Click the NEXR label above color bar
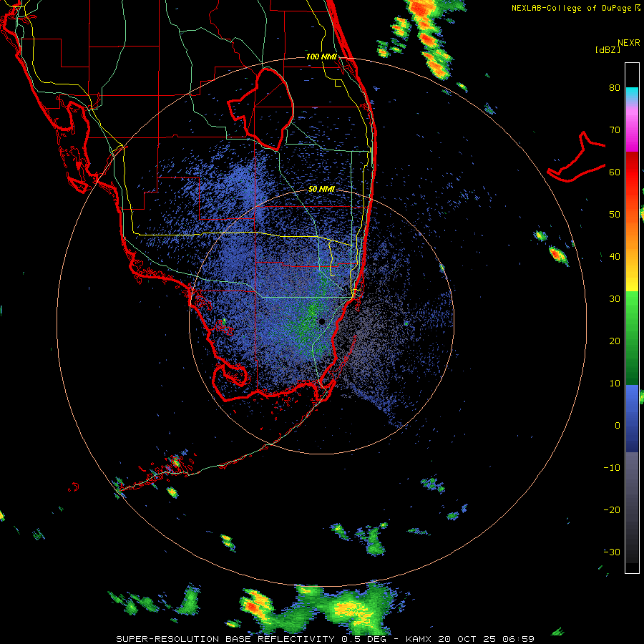This screenshot has width=644, height=644. [x=628, y=43]
